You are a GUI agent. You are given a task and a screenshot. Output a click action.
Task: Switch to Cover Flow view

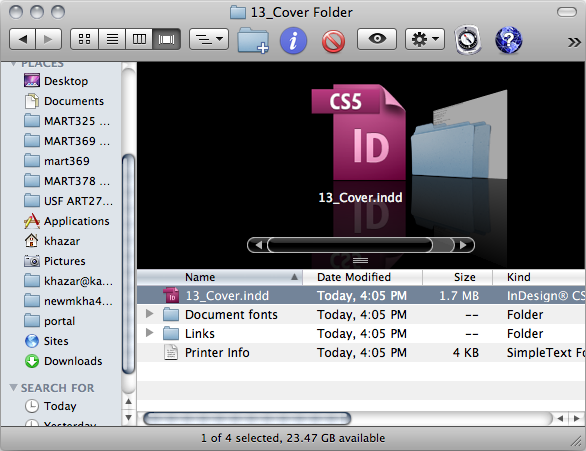166,39
